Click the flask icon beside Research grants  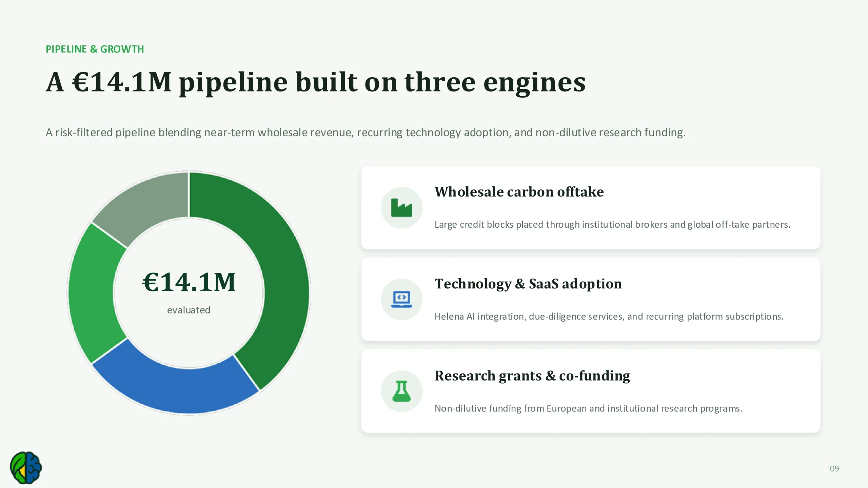[x=401, y=391]
